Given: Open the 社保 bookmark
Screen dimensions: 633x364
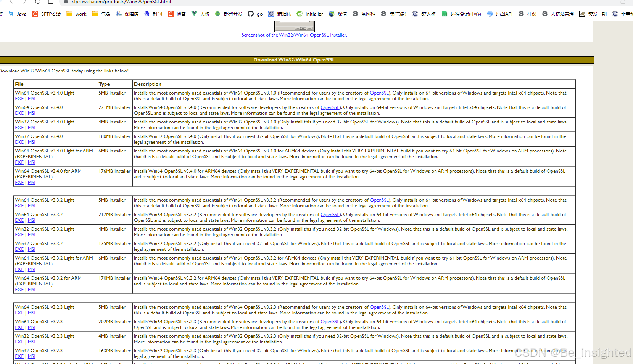Looking at the screenshot, I should (x=527, y=14).
